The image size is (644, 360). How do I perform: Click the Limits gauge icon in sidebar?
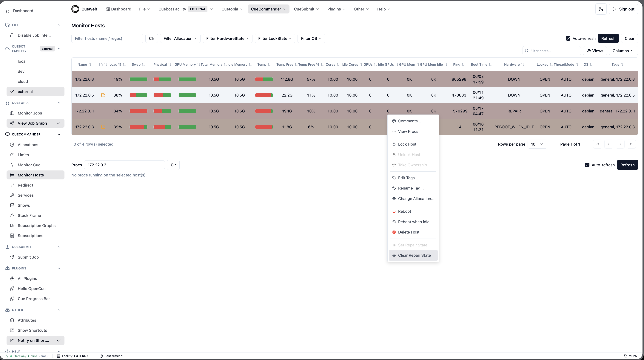pos(12,155)
